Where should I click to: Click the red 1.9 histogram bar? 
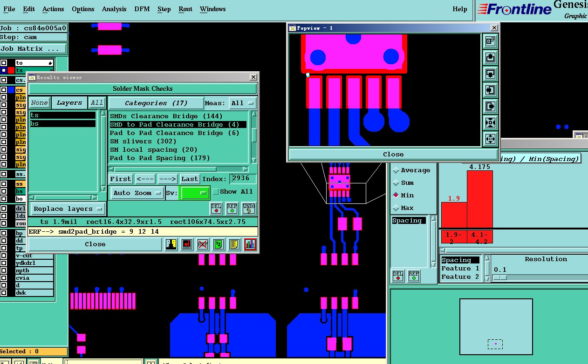coord(454,215)
